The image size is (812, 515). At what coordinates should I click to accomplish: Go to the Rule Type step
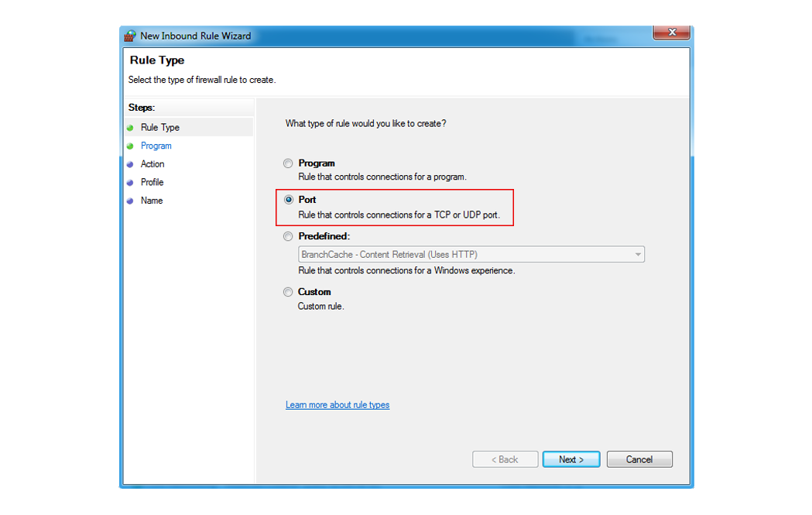tap(160, 128)
